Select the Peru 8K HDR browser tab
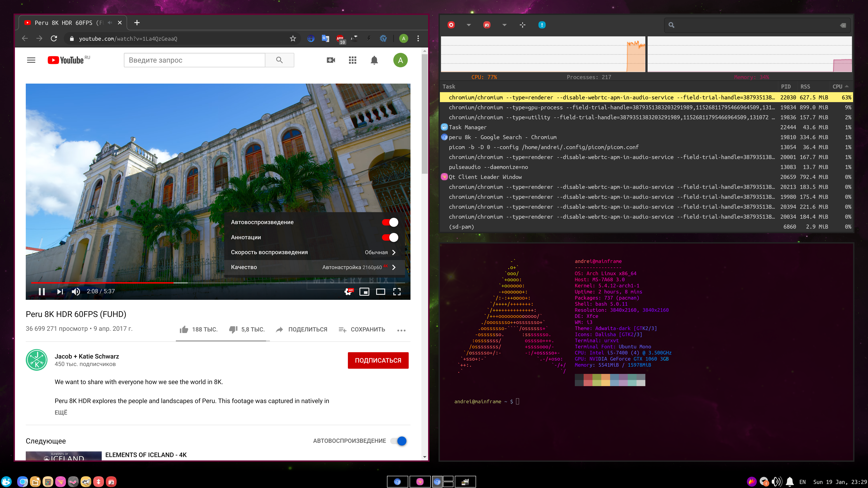Screen dimensions: 868x488 (x=72, y=23)
